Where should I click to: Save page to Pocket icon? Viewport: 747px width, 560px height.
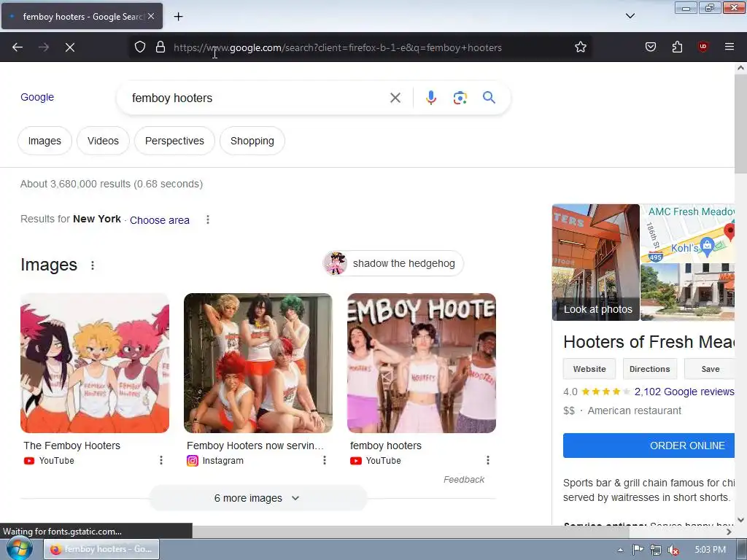point(650,47)
